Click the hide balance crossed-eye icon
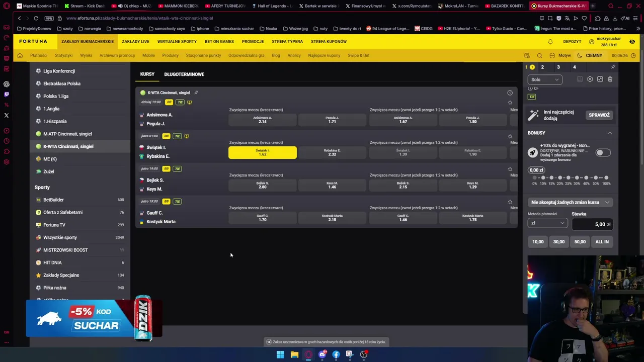Viewport: 644px width, 362px height. (632, 42)
